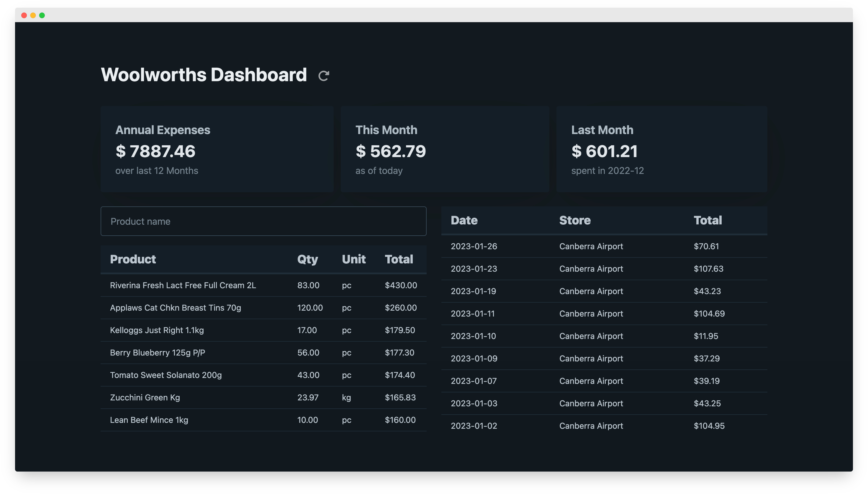Select Tomato Sweet Solanato 200g row

pyautogui.click(x=263, y=375)
